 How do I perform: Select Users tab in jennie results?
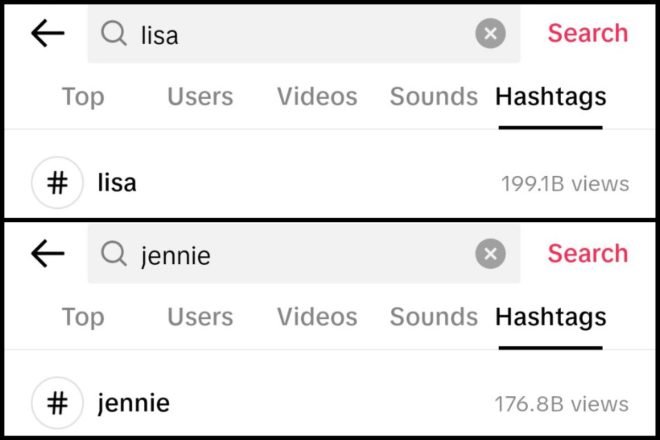pyautogui.click(x=200, y=317)
